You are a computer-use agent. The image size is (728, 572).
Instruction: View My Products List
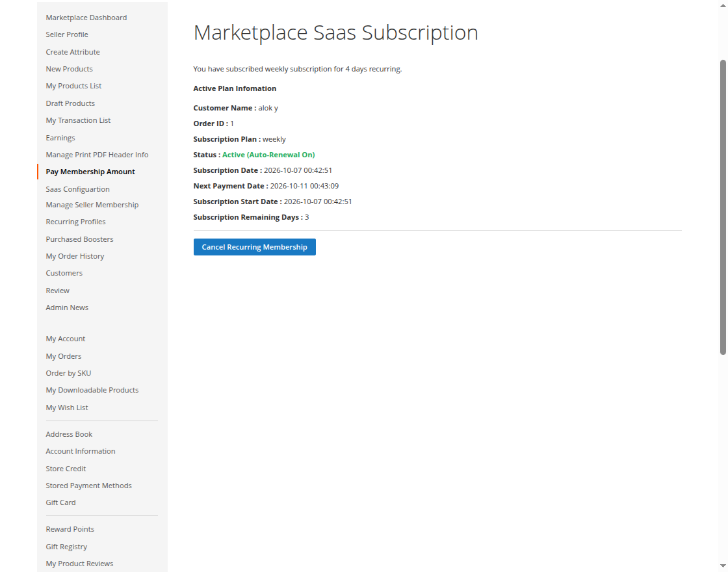(73, 86)
